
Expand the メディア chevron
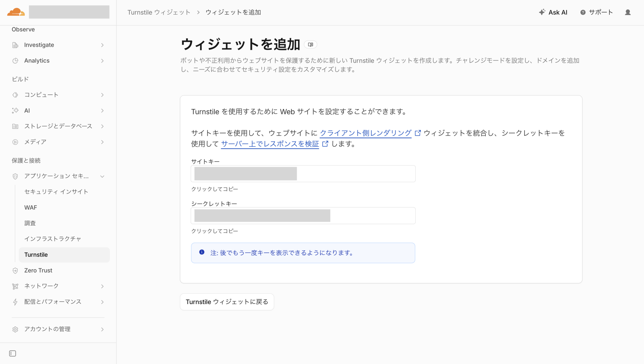(x=102, y=142)
